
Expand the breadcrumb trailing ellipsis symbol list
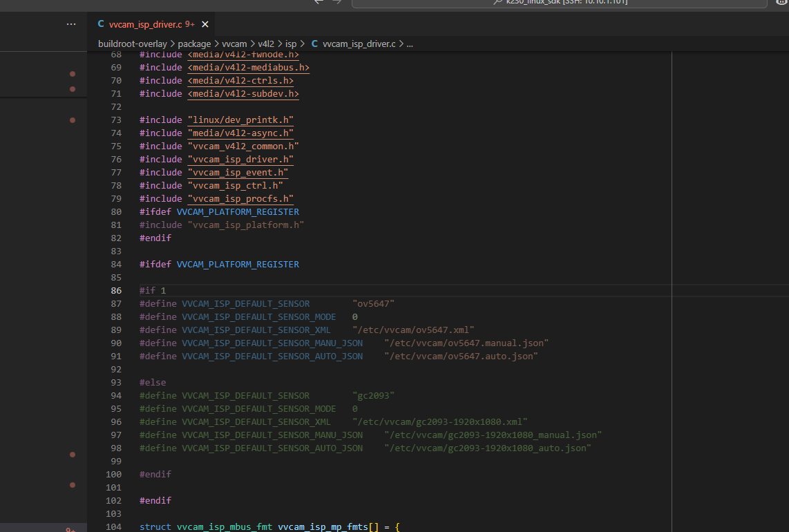pyautogui.click(x=410, y=44)
